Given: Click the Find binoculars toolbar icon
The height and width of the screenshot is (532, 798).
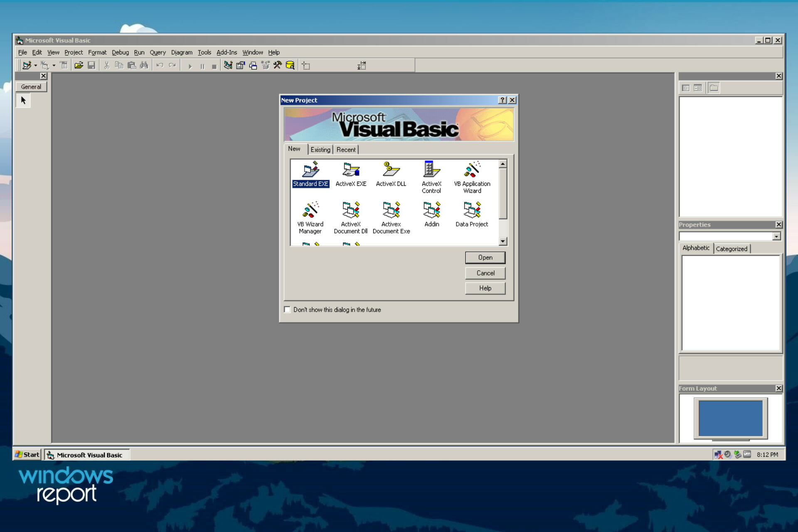Looking at the screenshot, I should [x=144, y=65].
